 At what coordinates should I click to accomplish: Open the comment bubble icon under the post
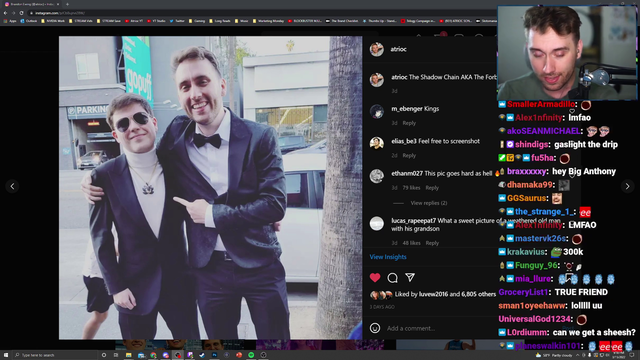point(392,278)
